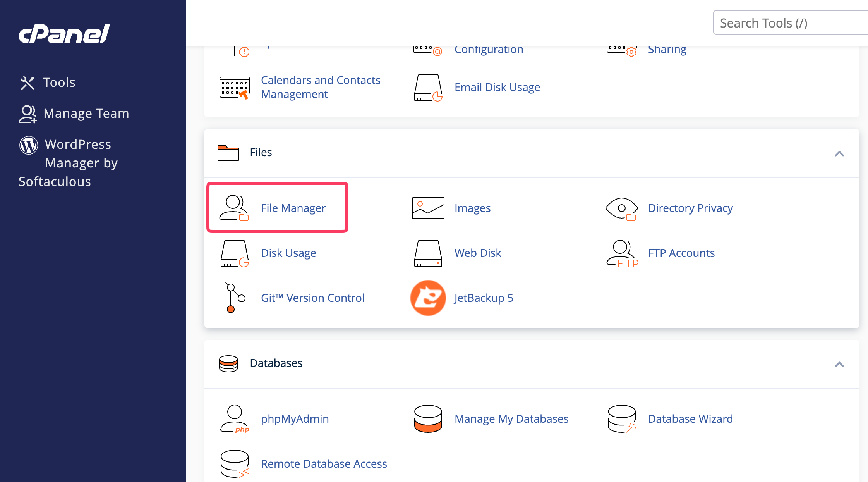The height and width of the screenshot is (482, 868).
Task: Click the Database Wizard icon
Action: pyautogui.click(x=622, y=419)
